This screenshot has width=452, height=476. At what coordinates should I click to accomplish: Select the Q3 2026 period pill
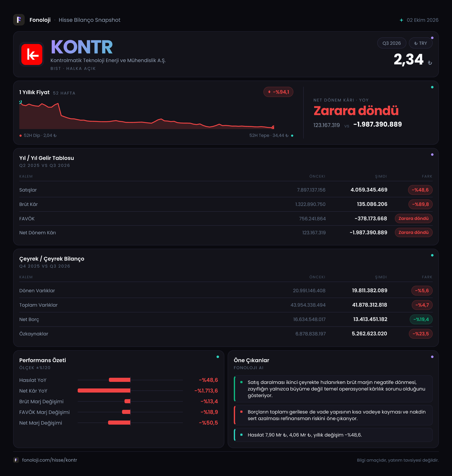[392, 43]
